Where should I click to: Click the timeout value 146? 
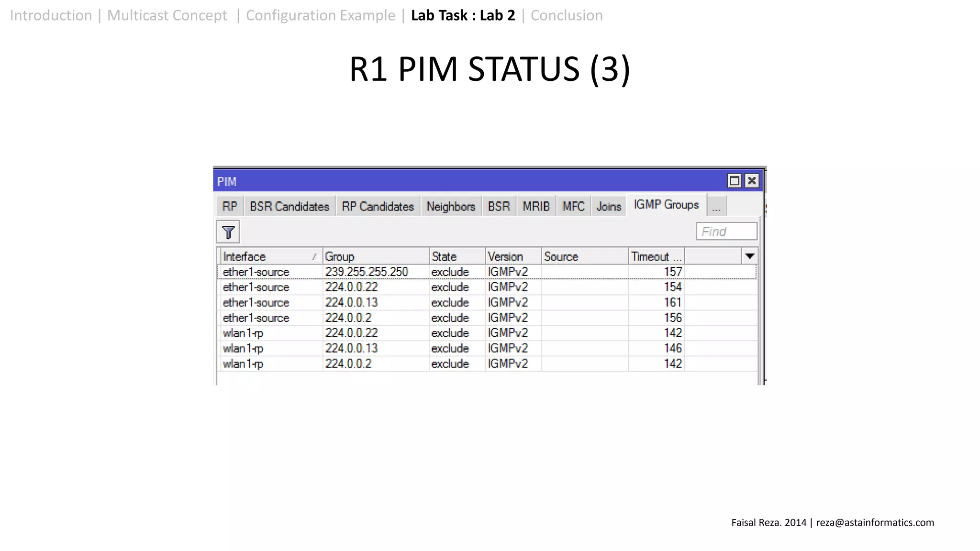click(673, 348)
